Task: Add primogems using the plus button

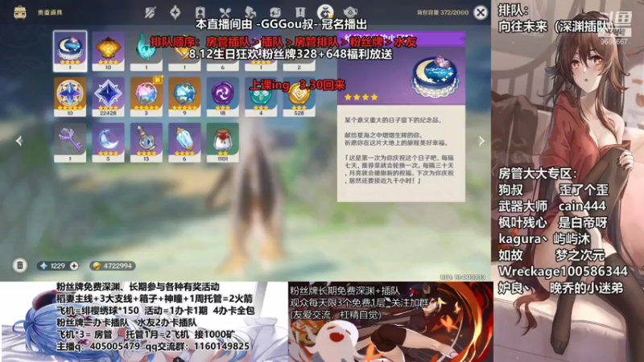Action: pyautogui.click(x=74, y=266)
